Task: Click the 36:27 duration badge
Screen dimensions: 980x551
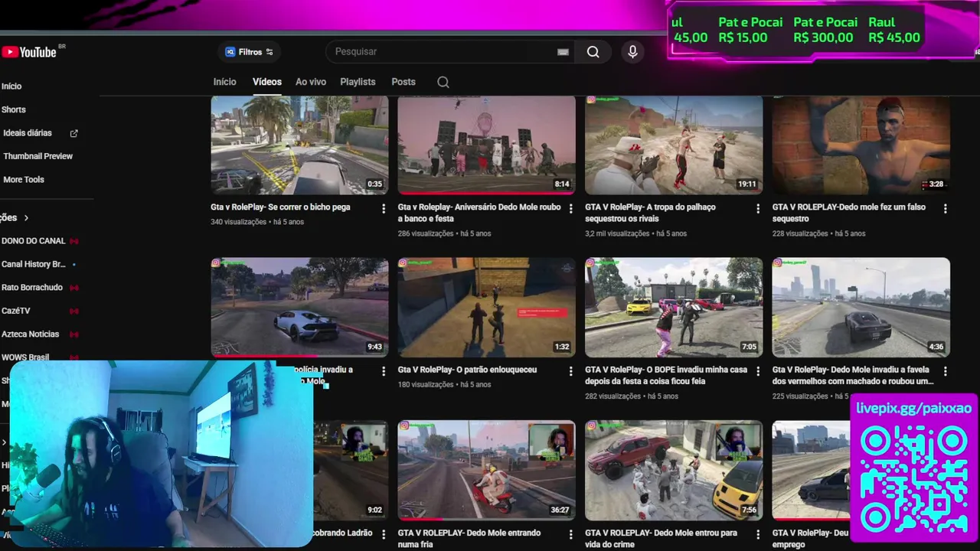Action: pos(560,510)
